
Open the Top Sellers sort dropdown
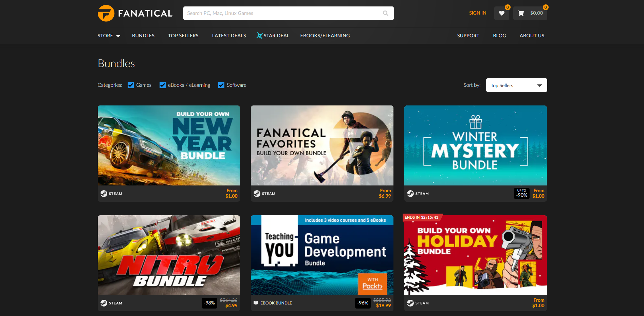[516, 85]
